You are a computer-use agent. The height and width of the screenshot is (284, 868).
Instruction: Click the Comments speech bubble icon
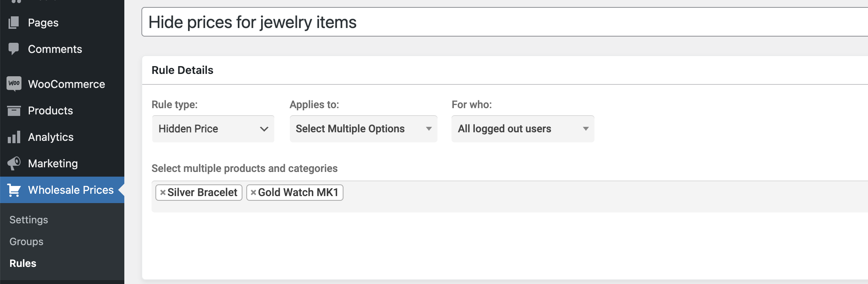[x=14, y=49]
